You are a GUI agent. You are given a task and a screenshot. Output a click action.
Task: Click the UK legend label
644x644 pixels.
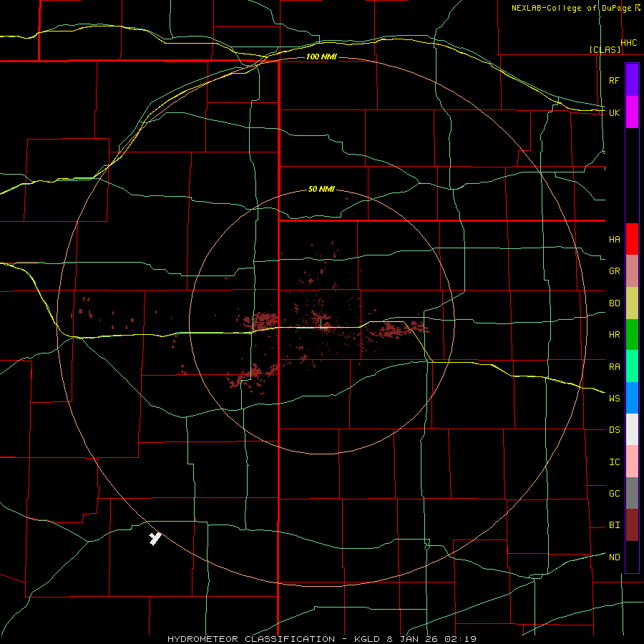point(614,112)
